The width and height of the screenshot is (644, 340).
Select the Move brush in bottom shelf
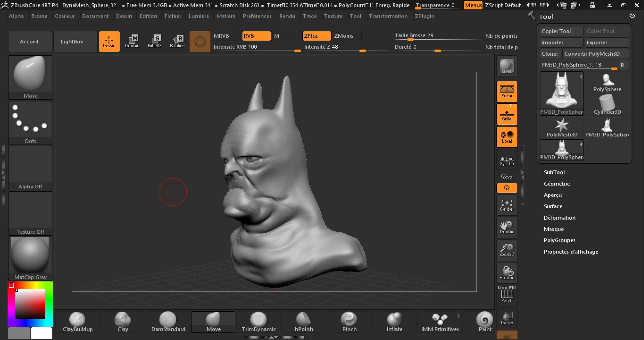(213, 322)
